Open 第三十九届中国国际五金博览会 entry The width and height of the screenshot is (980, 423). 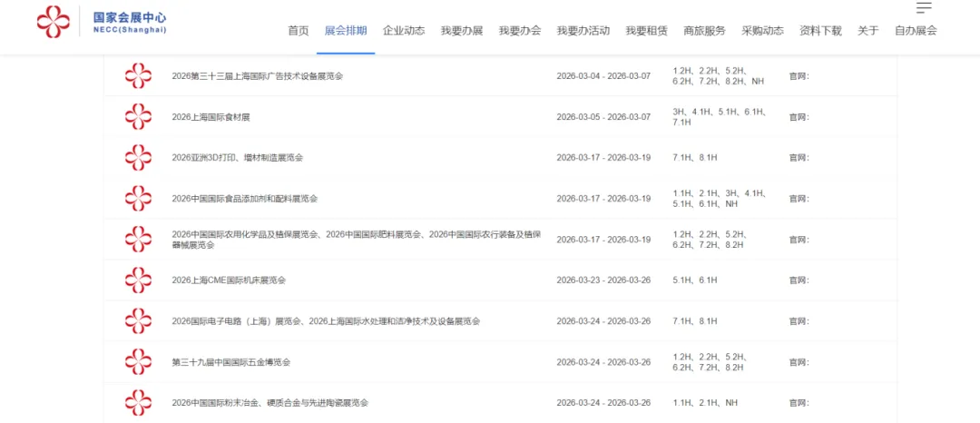pyautogui.click(x=231, y=362)
